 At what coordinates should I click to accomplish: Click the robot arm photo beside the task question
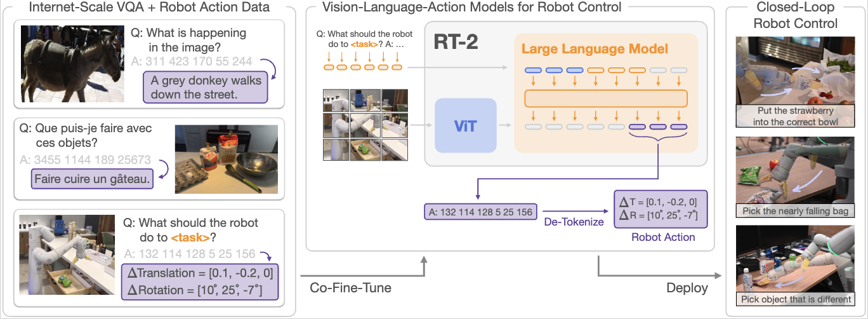click(x=66, y=255)
